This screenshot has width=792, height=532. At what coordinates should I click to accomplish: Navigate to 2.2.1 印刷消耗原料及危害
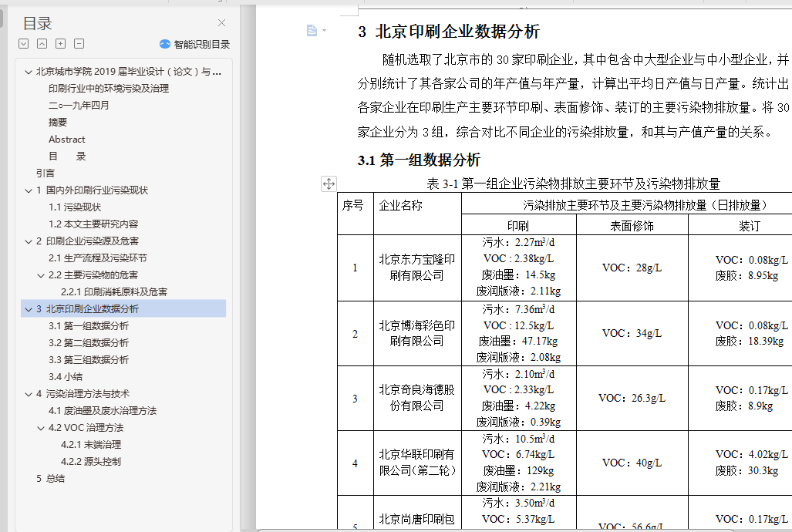click(114, 292)
